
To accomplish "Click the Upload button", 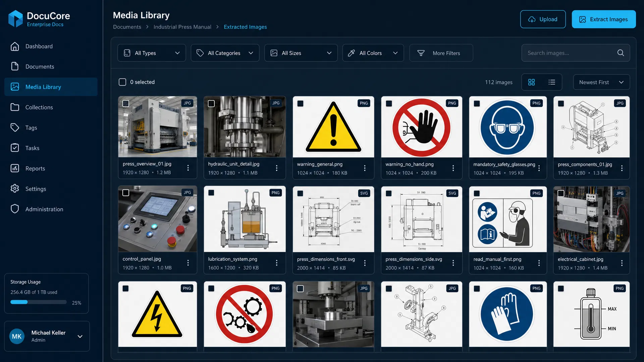I will tap(543, 19).
